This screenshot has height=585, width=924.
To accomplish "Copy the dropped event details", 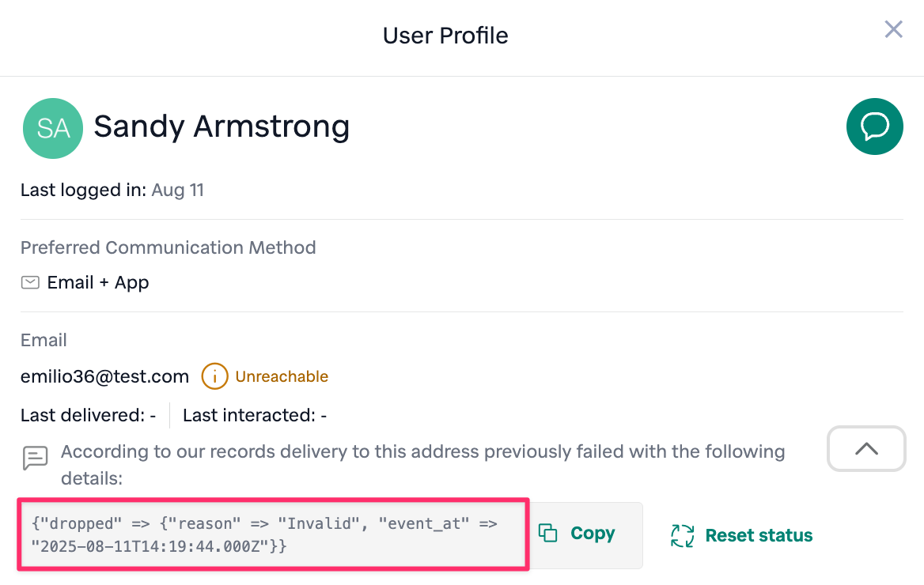I will (577, 534).
